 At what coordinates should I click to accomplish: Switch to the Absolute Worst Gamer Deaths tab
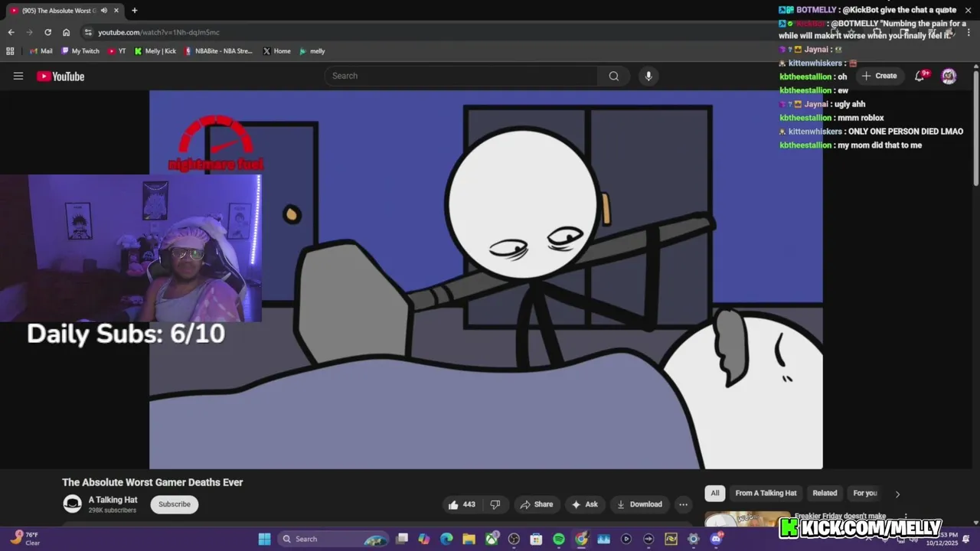point(64,11)
